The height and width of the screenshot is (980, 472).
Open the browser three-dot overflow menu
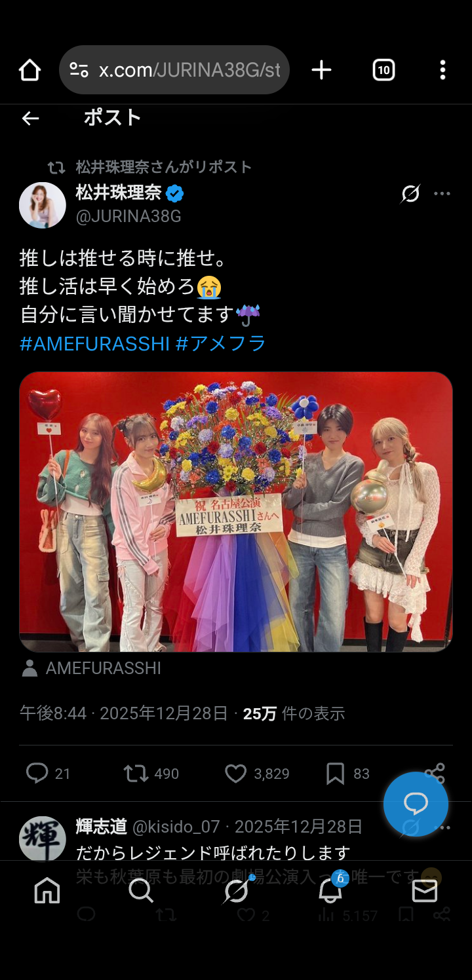click(x=442, y=70)
